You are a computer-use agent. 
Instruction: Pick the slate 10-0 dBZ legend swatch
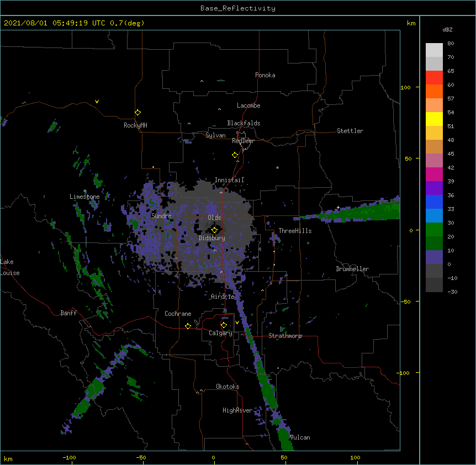point(434,257)
